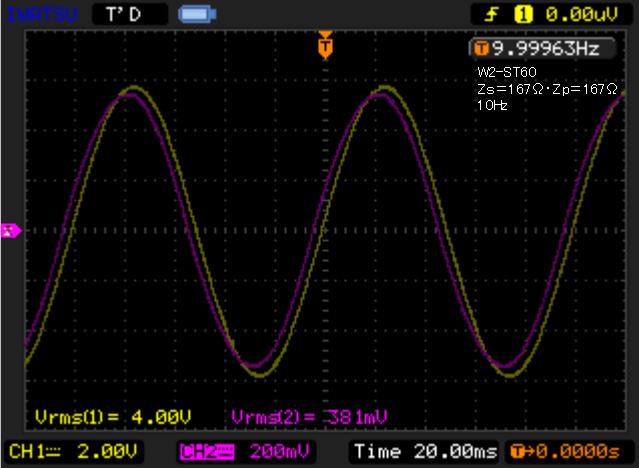Click the 0.00uV trigger level value
639x468 pixels.
point(582,15)
